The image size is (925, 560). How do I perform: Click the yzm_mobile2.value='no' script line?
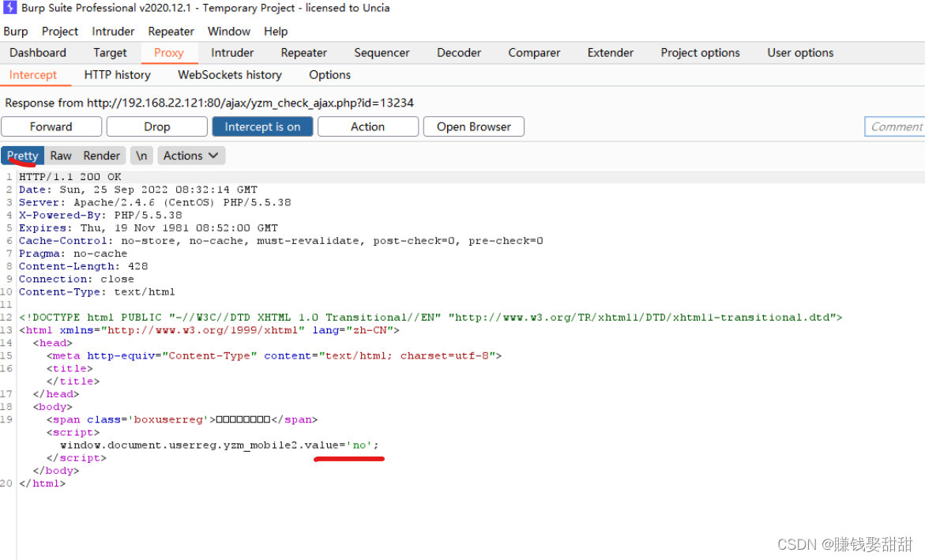[x=219, y=445]
